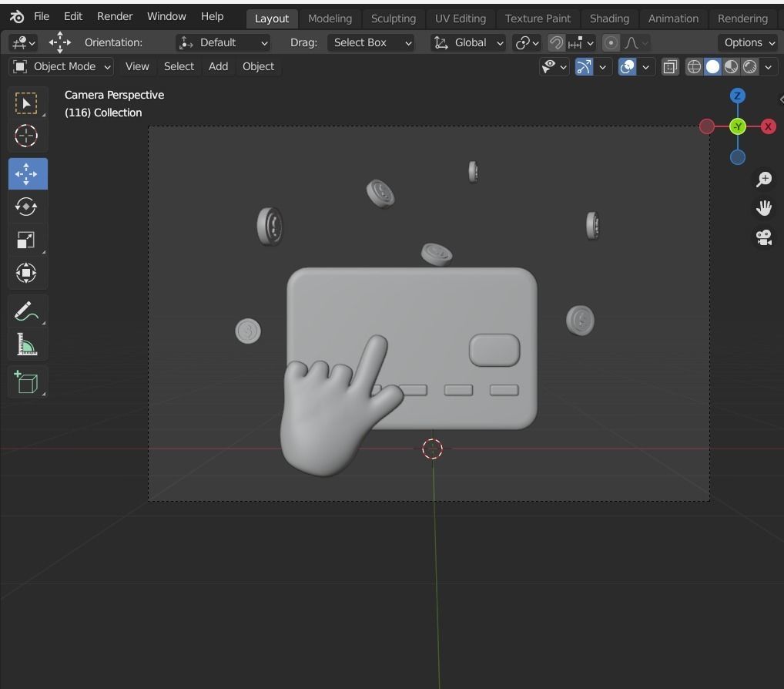
Task: Toggle viewport gizmos display
Action: [584, 66]
